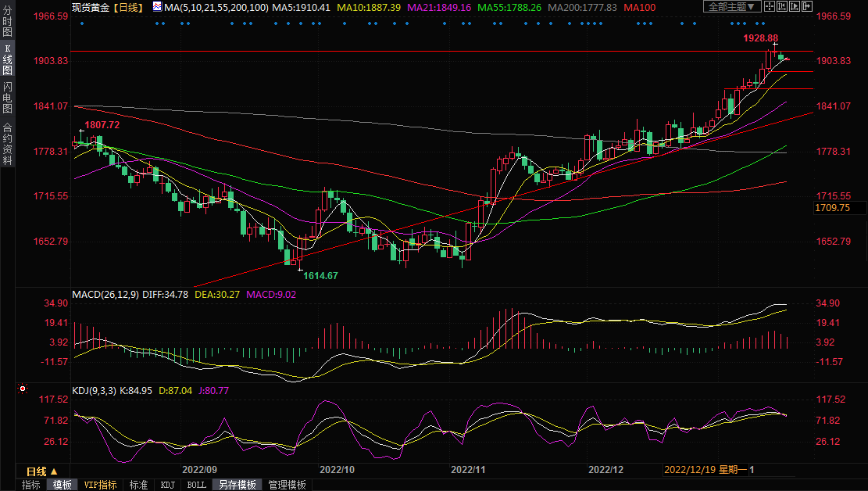Open the VIP指标 tab

tap(101, 485)
